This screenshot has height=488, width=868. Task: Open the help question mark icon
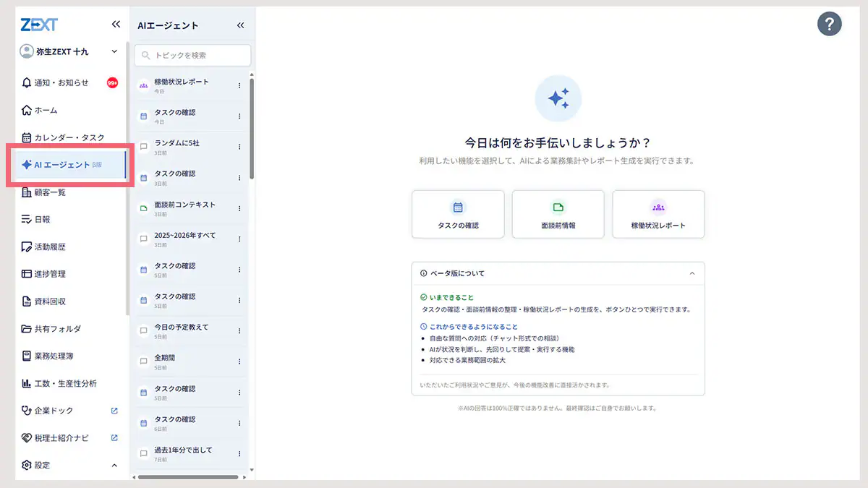point(830,24)
